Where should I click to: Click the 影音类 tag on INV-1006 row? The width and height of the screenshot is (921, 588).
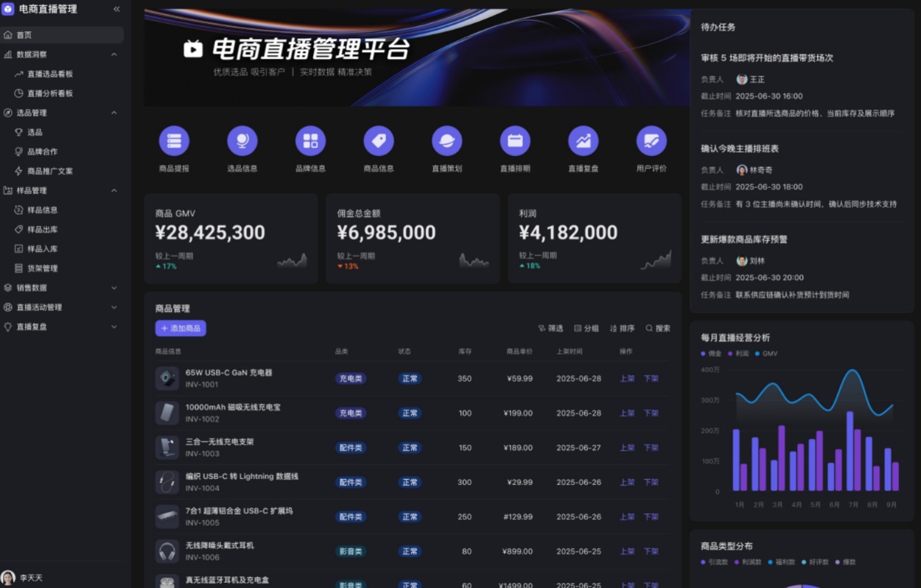pos(351,551)
